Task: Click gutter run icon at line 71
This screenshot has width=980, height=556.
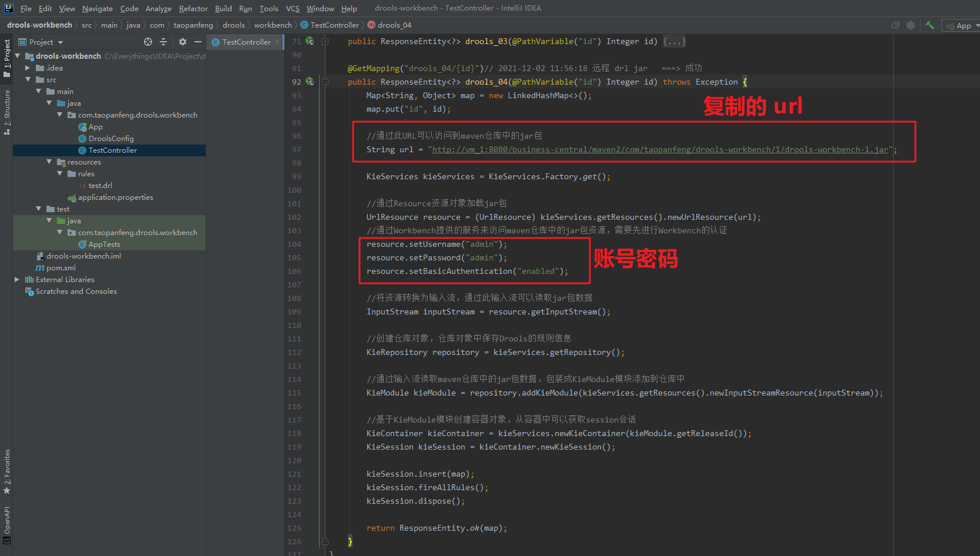Action: coord(310,41)
